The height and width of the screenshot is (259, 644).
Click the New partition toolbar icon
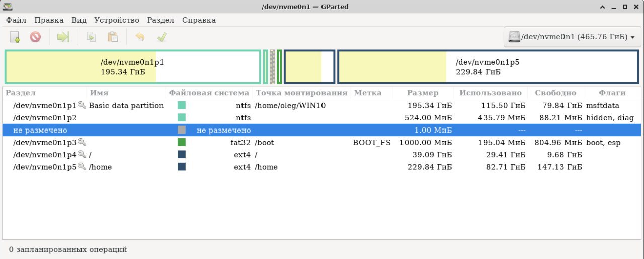click(x=15, y=37)
